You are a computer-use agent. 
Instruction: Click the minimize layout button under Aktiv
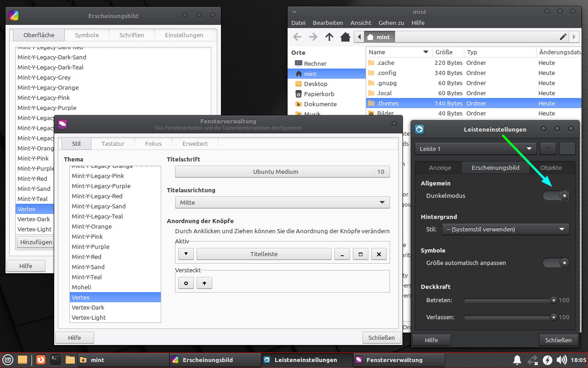(x=342, y=254)
